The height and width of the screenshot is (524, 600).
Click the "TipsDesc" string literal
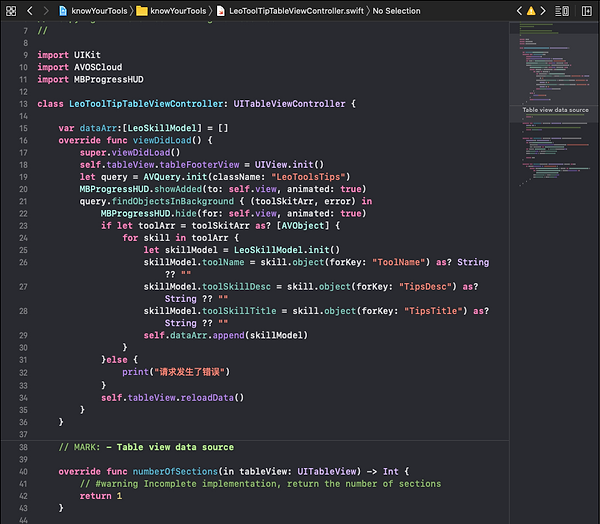(425, 287)
